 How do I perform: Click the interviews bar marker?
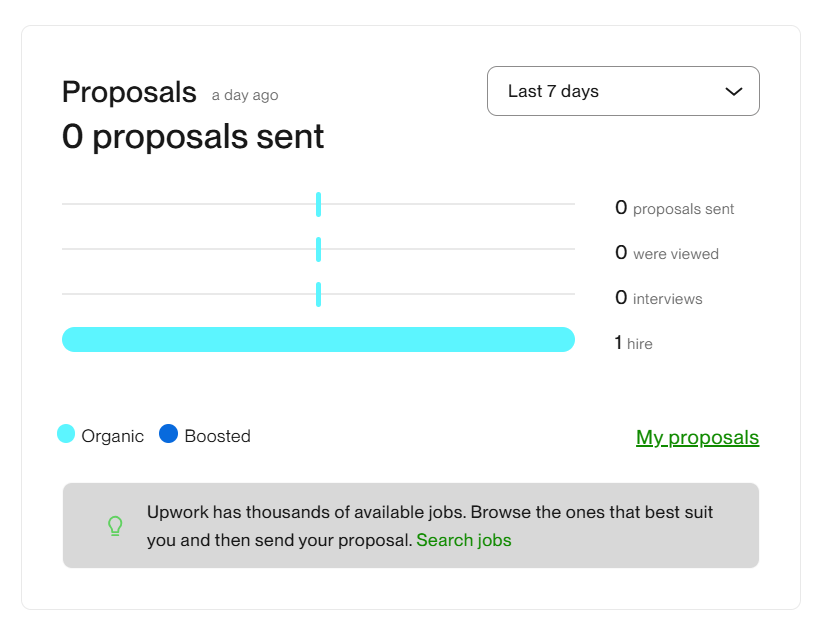pyautogui.click(x=318, y=294)
